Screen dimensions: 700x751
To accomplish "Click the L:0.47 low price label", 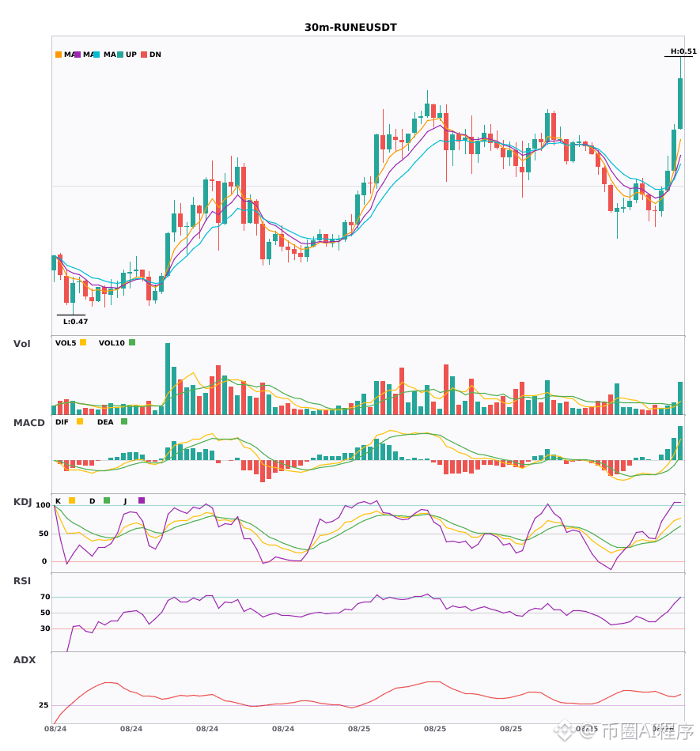I will click(76, 322).
